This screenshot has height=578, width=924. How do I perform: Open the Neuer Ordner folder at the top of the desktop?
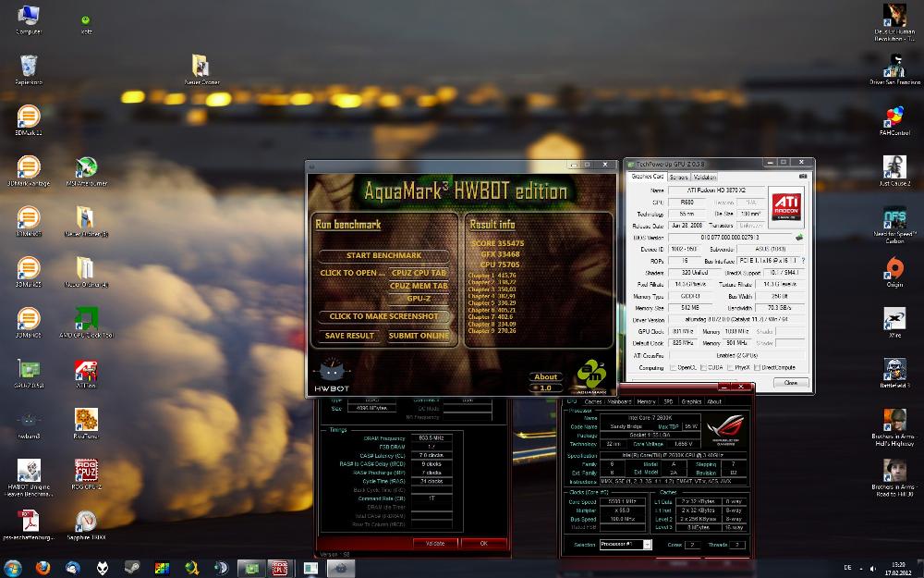[201, 69]
